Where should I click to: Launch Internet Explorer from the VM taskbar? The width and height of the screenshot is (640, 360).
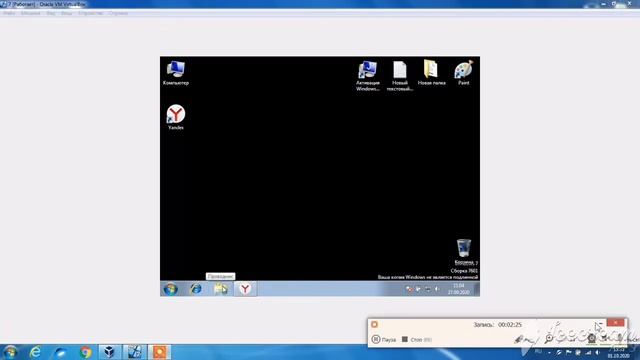[196, 289]
